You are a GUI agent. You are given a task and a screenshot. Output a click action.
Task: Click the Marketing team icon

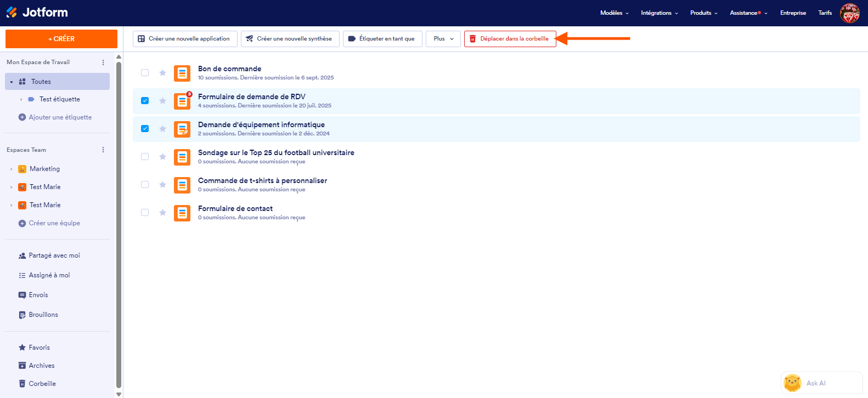tap(22, 169)
